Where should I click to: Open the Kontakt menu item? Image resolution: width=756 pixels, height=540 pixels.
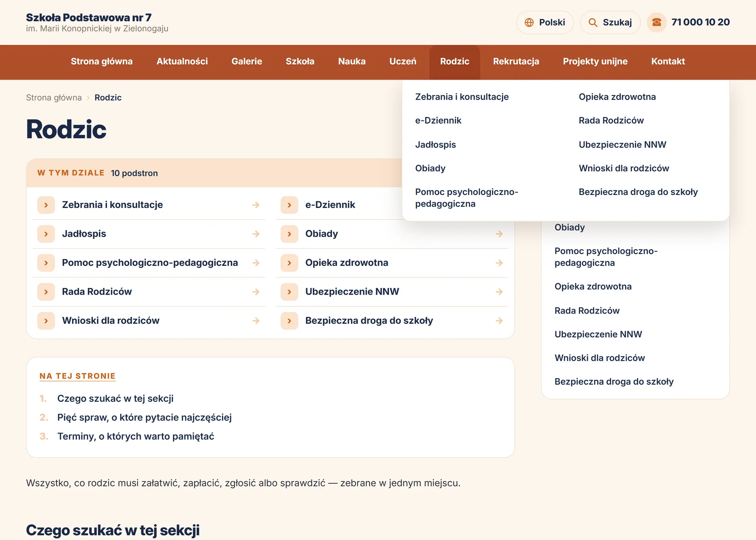click(668, 61)
